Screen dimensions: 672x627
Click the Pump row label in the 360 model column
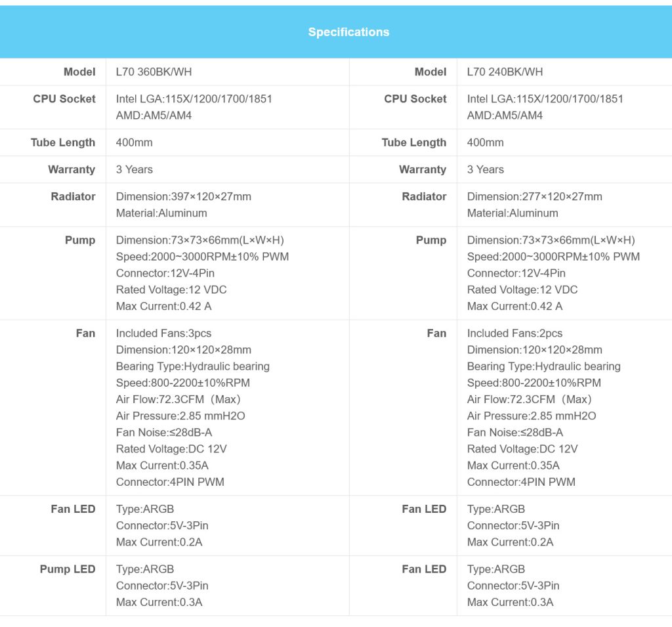point(80,240)
